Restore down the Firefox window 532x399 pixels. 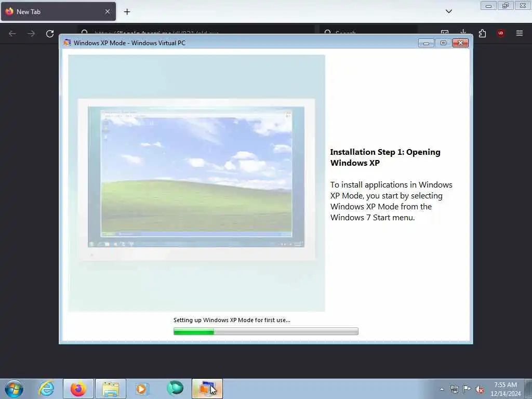[506, 5]
